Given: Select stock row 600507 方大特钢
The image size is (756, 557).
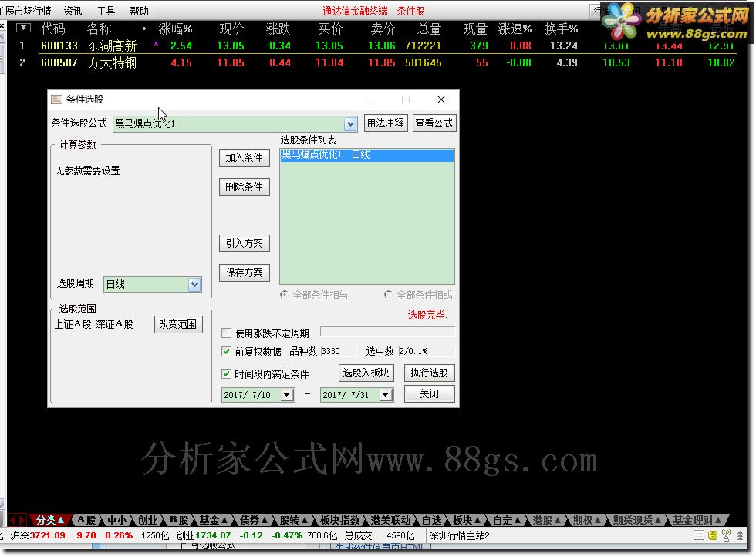Looking at the screenshot, I should [376, 62].
